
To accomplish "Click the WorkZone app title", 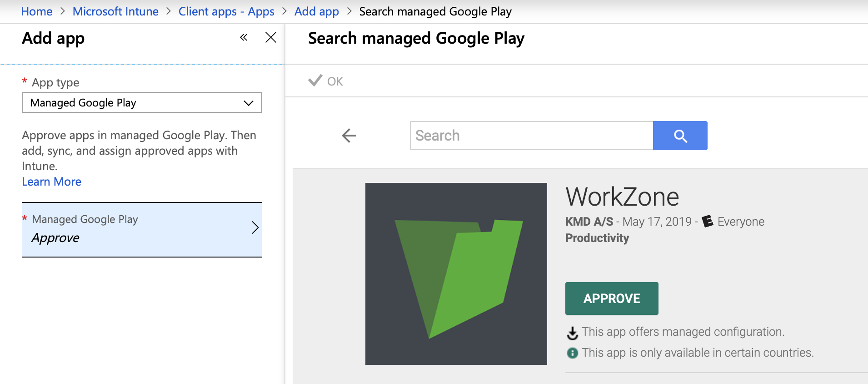I will pos(622,197).
